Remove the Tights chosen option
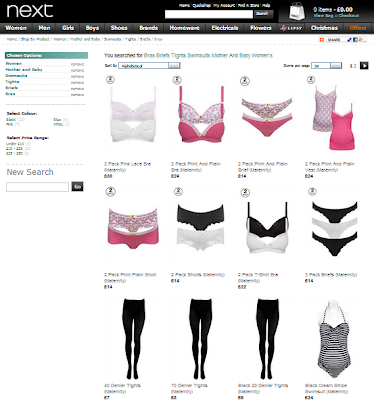374x400 pixels. click(x=77, y=82)
